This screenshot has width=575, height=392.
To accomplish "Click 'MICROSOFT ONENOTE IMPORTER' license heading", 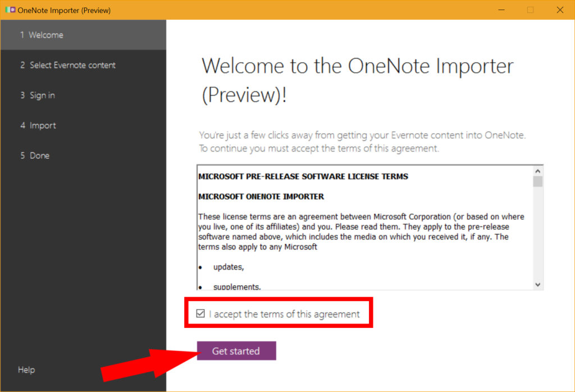I will point(261,197).
